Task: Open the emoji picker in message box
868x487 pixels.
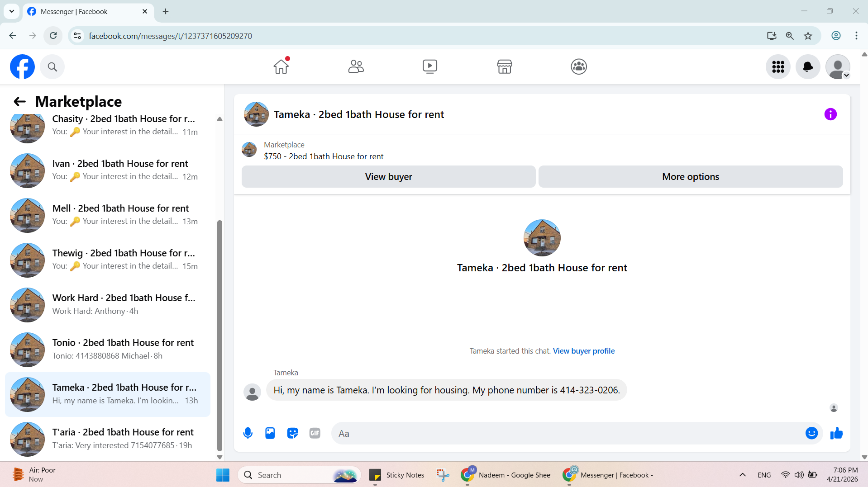Action: (x=812, y=433)
